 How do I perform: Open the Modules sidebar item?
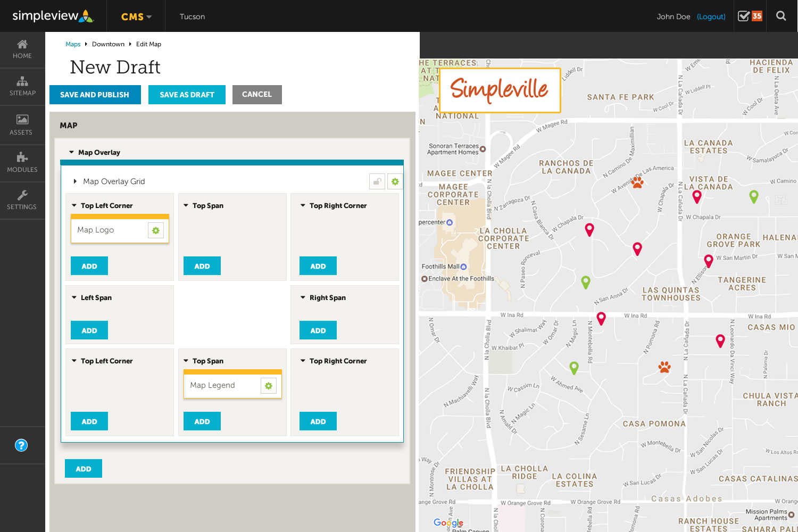(22, 163)
